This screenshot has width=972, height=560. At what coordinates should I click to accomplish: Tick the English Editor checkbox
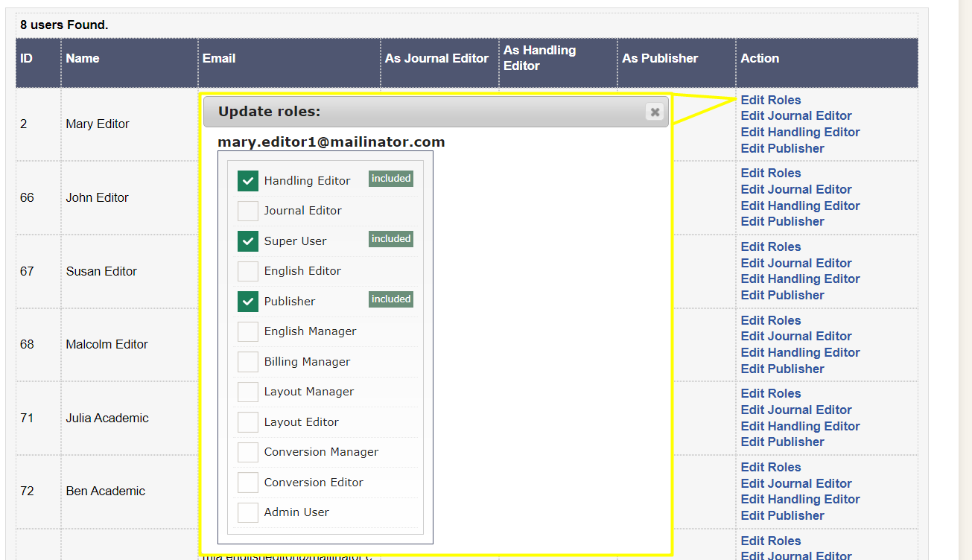248,271
